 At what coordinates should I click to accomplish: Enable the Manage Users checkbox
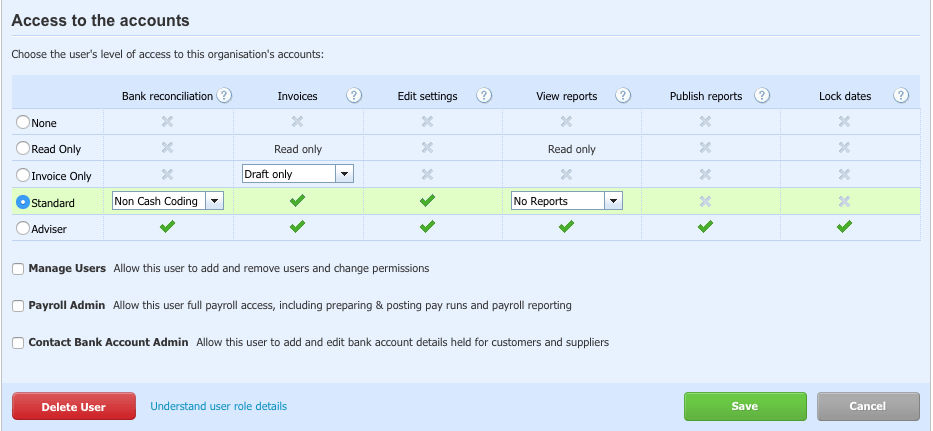18,269
